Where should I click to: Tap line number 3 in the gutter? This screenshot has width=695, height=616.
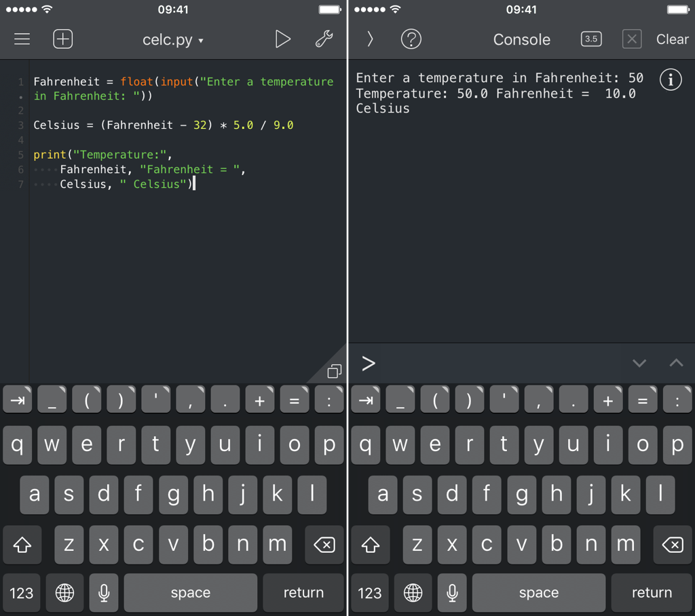pos(20,126)
